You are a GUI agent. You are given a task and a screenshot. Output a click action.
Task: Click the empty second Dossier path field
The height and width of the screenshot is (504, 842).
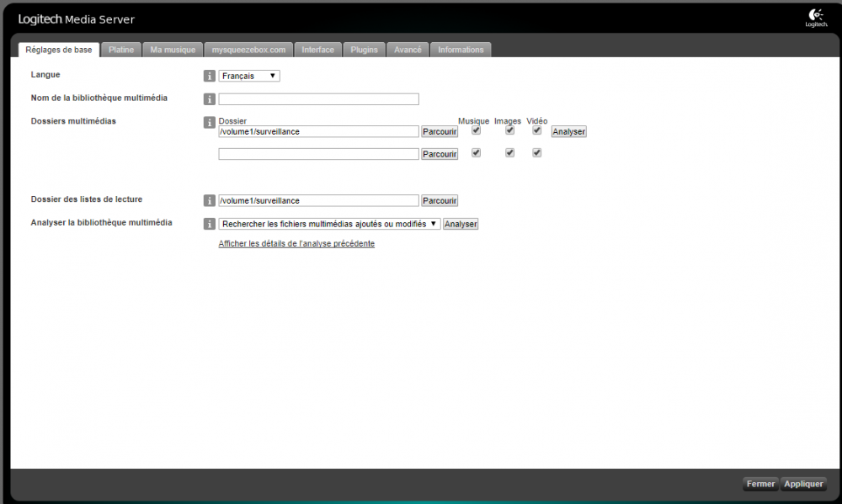click(x=318, y=154)
